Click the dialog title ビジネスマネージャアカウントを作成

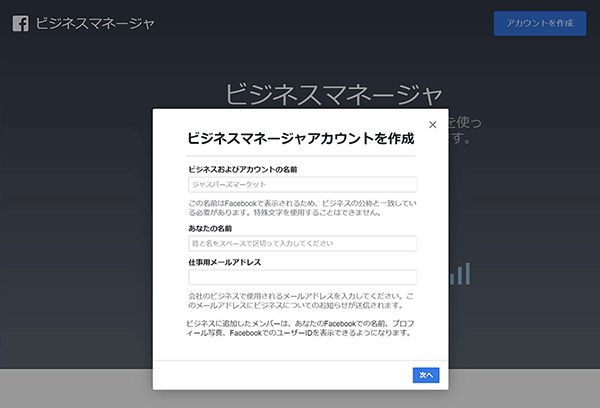[x=301, y=138]
